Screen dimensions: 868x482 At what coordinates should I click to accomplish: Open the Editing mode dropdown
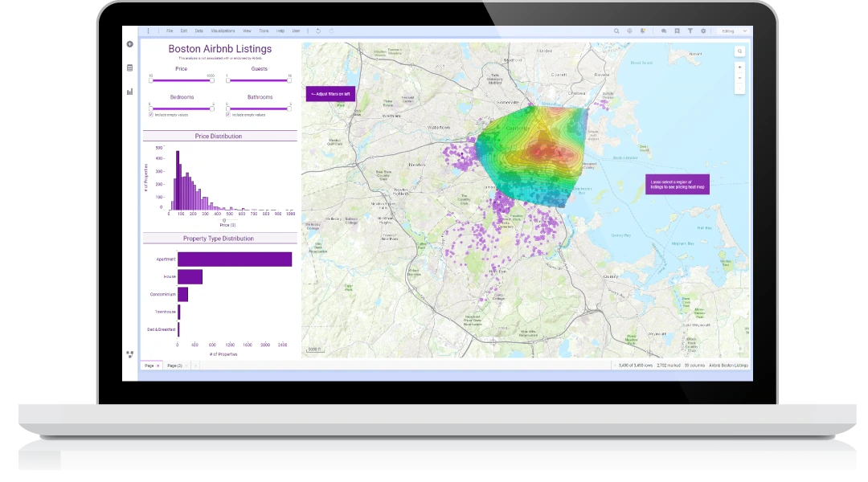click(x=734, y=31)
